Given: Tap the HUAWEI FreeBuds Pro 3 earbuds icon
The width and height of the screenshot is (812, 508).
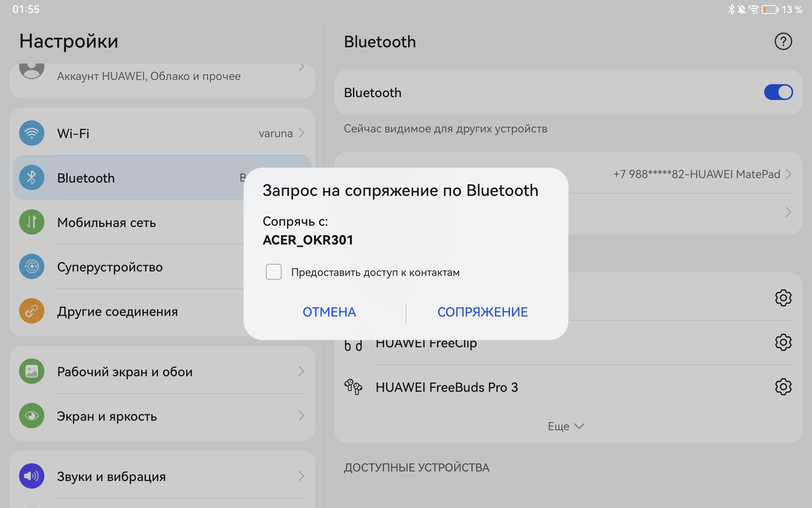Looking at the screenshot, I should (353, 387).
